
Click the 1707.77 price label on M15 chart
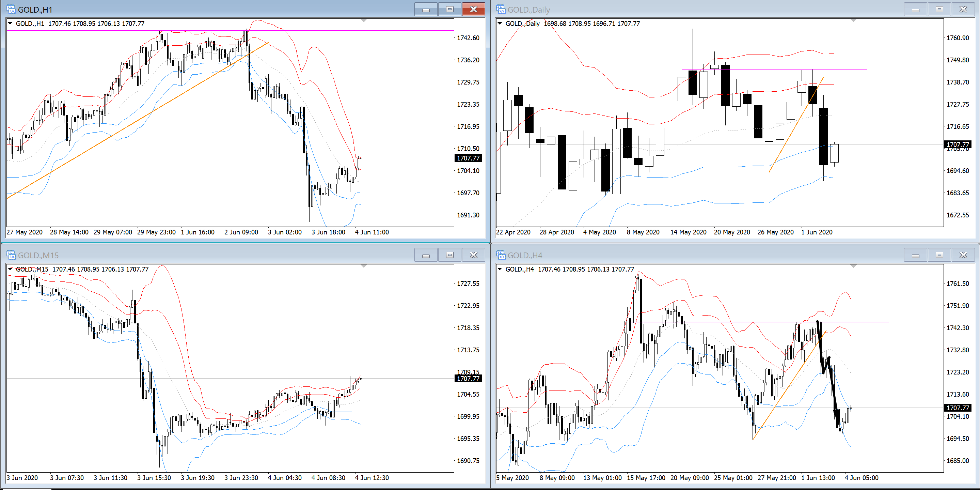[x=468, y=379]
